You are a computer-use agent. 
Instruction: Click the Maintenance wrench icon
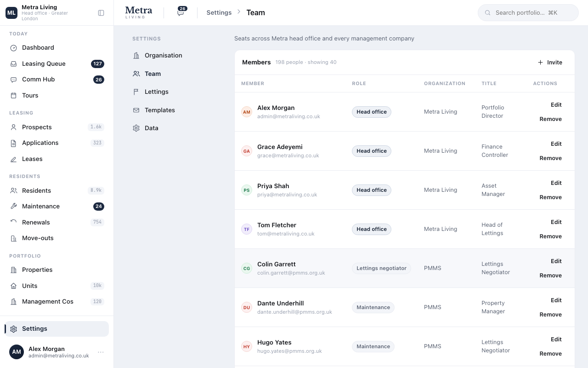[x=13, y=207]
